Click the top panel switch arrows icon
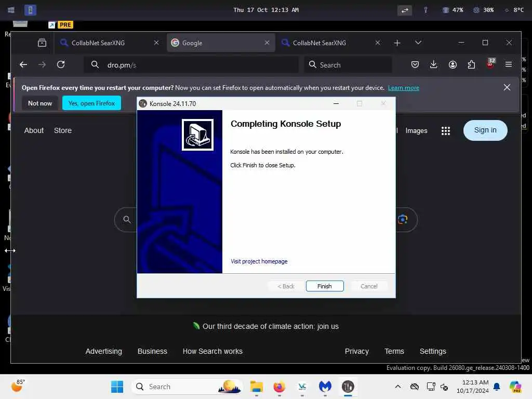This screenshot has height=399, width=532. (405, 10)
